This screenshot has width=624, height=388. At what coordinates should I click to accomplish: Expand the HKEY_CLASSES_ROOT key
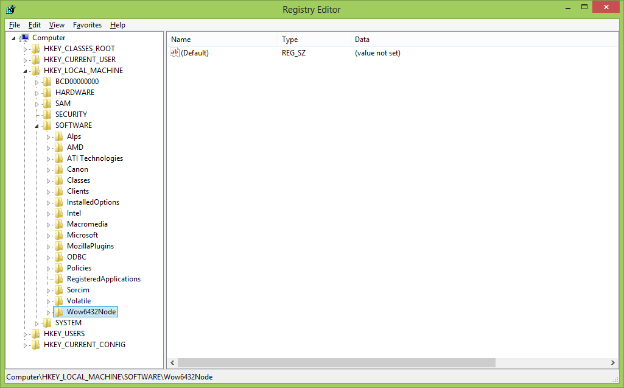(25, 49)
